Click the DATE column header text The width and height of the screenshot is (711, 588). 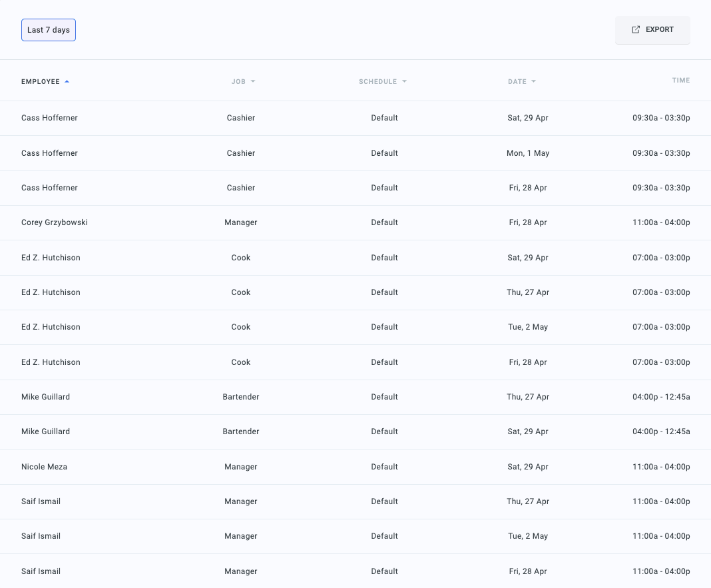pos(517,82)
